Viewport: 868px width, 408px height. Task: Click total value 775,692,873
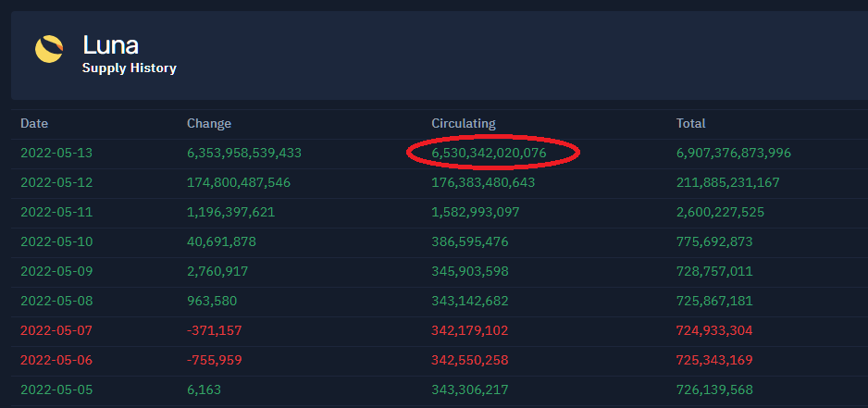(x=714, y=241)
